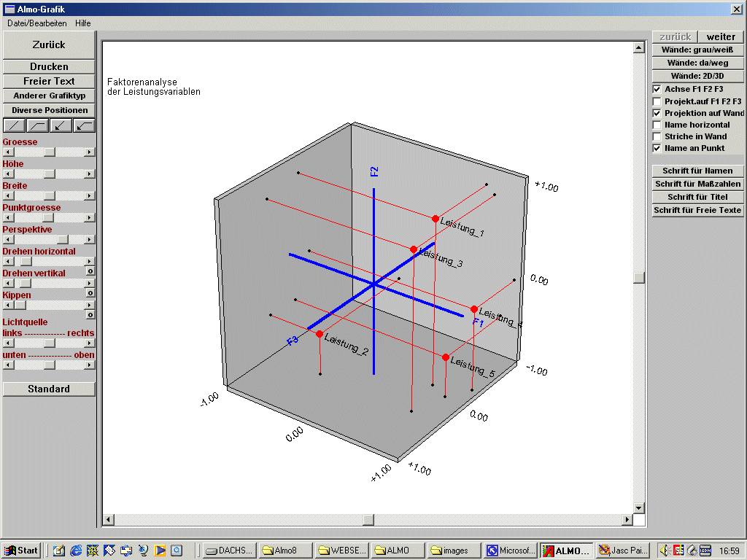
Task: Click the volume icon in system tray
Action: coord(665,551)
